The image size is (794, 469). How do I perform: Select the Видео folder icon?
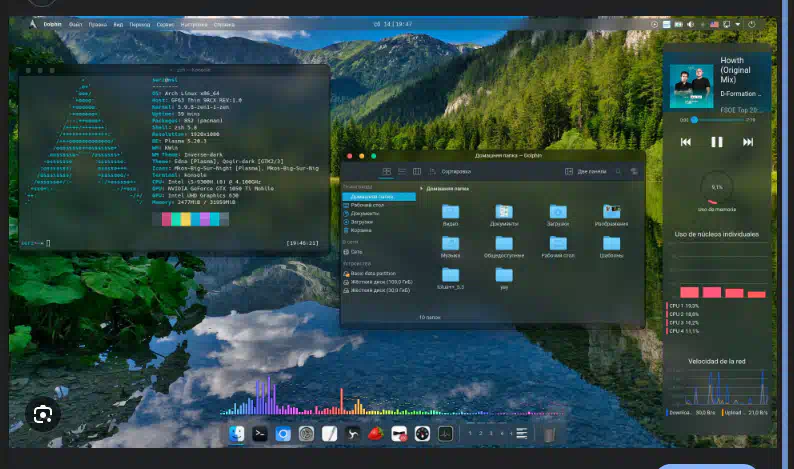pos(450,212)
